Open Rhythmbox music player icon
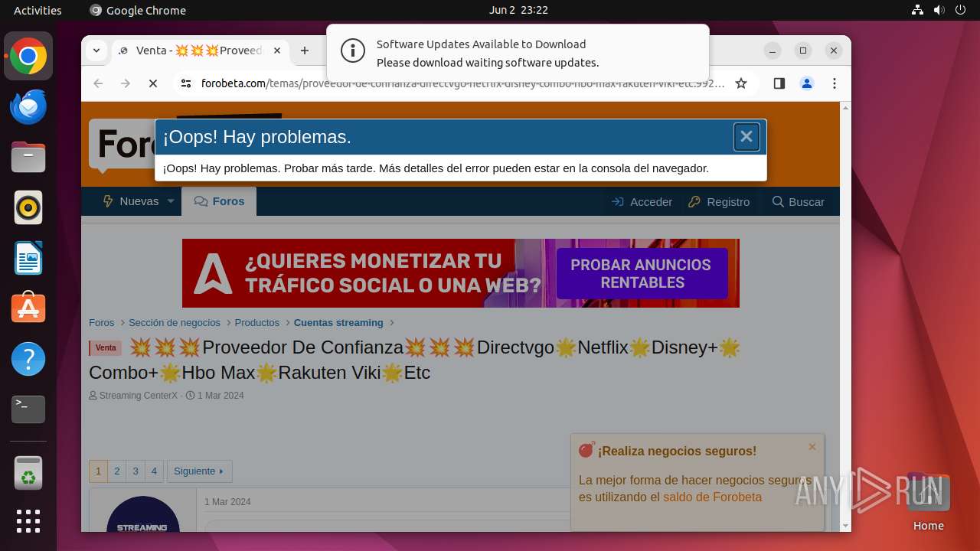This screenshot has width=980, height=551. click(x=28, y=207)
